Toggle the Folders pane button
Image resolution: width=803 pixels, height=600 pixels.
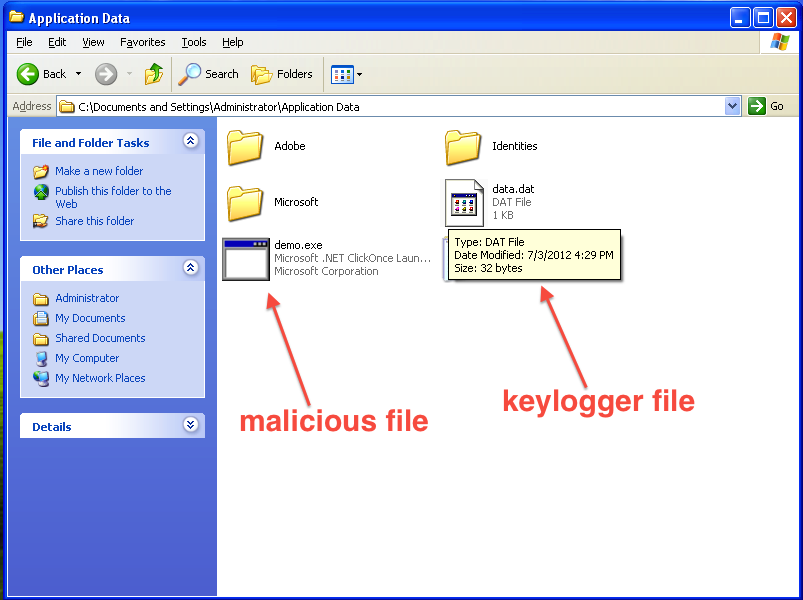pyautogui.click(x=282, y=74)
